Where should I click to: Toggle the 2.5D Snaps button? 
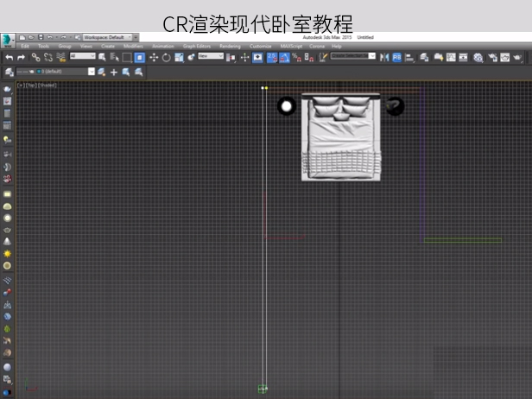[271, 57]
